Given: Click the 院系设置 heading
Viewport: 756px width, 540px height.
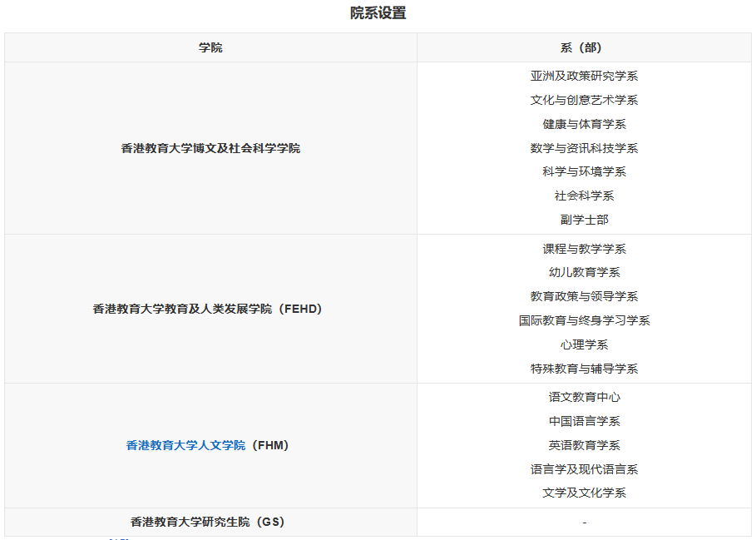Looking at the screenshot, I should tap(378, 13).
